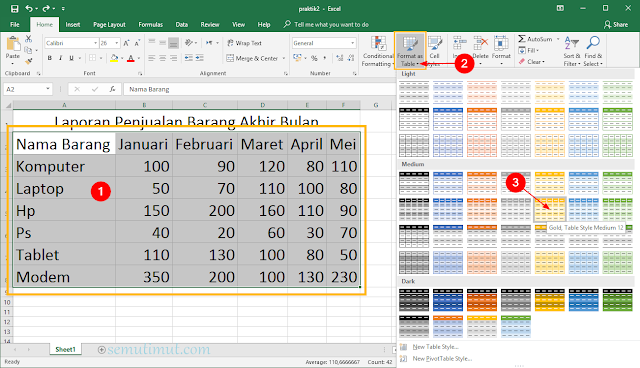Increase font size with the large A

(127, 43)
